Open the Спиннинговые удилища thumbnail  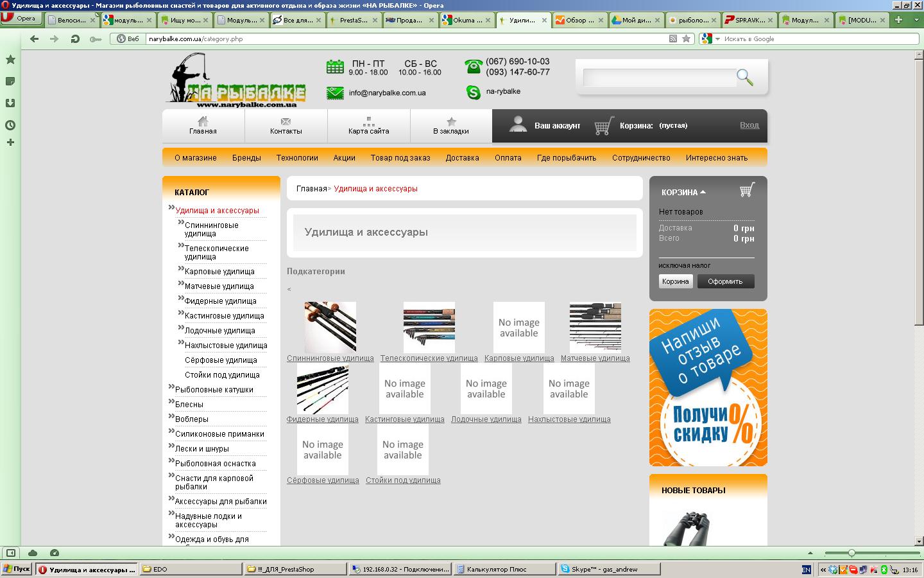pyautogui.click(x=330, y=326)
